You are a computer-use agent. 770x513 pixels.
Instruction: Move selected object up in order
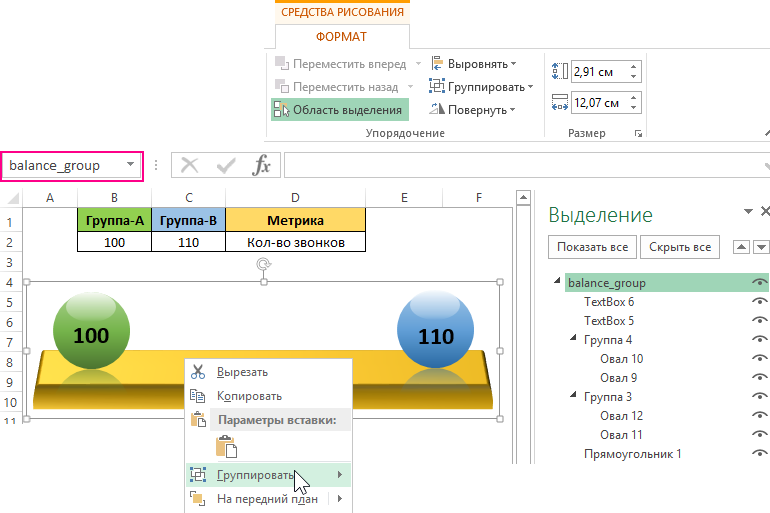tap(741, 247)
